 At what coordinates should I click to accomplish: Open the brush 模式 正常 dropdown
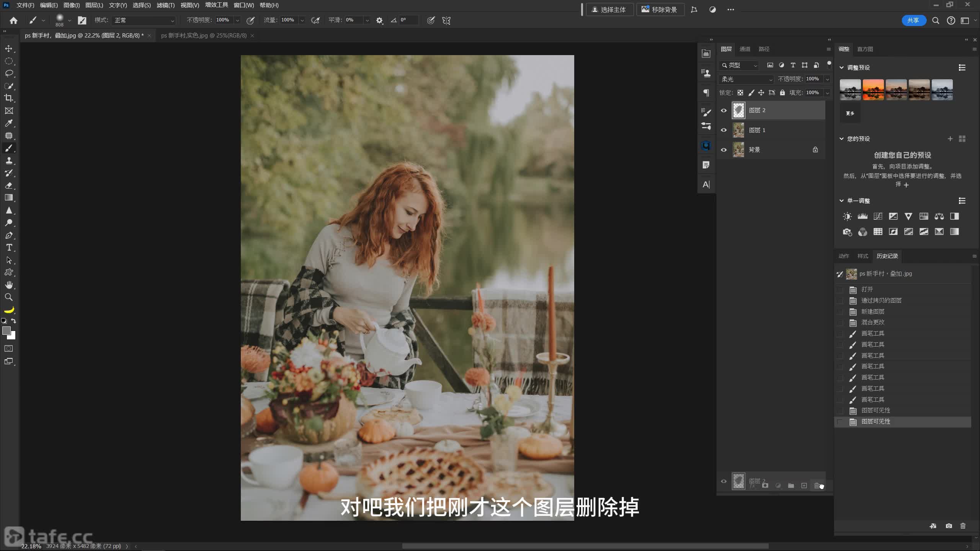tap(144, 20)
